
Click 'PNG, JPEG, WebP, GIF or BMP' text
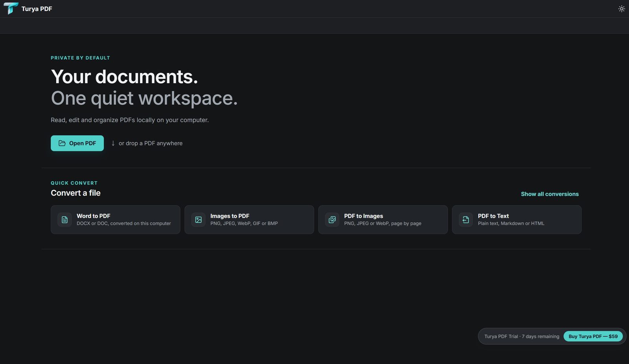244,223
